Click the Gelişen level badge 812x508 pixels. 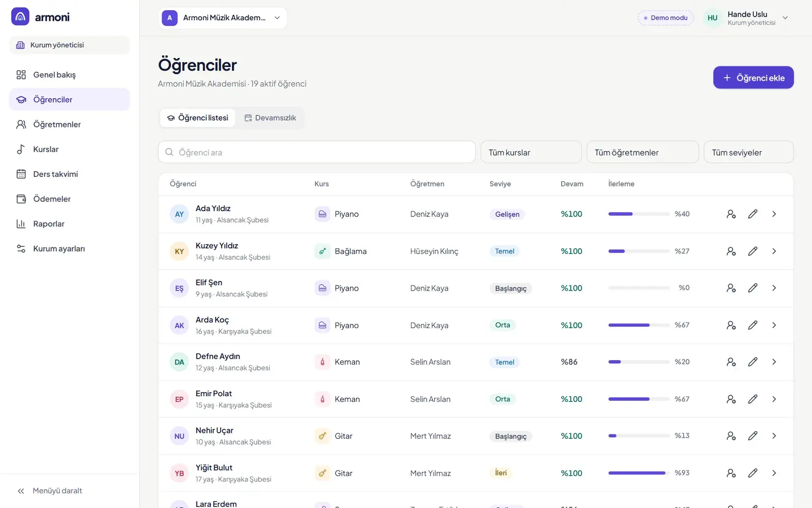(507, 214)
